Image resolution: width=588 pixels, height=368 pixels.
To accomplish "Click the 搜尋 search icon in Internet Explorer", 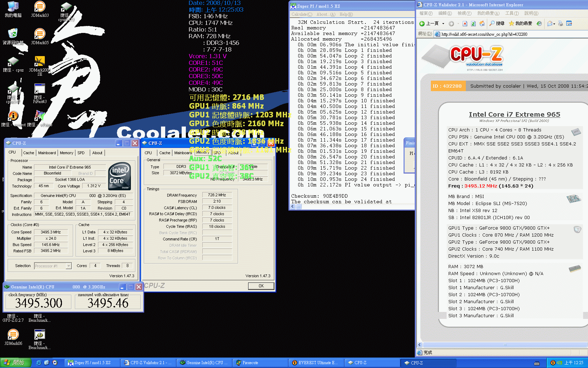I will (497, 23).
